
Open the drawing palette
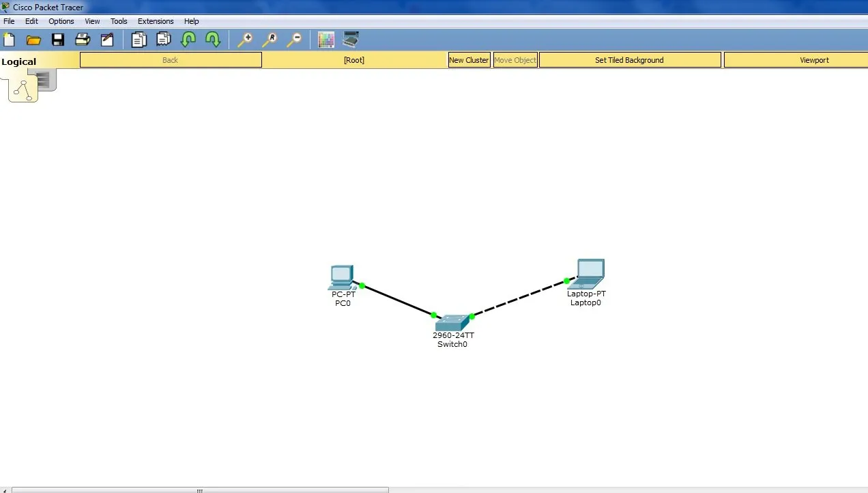pos(326,40)
